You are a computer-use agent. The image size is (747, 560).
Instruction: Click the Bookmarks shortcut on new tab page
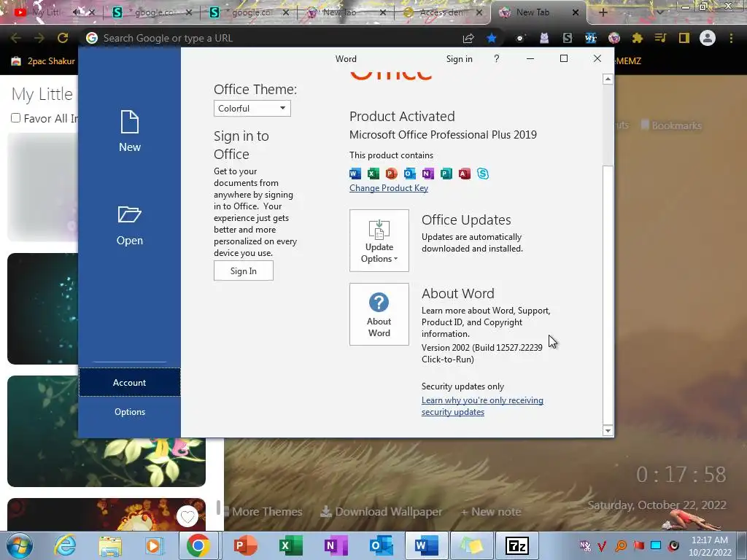coord(671,125)
